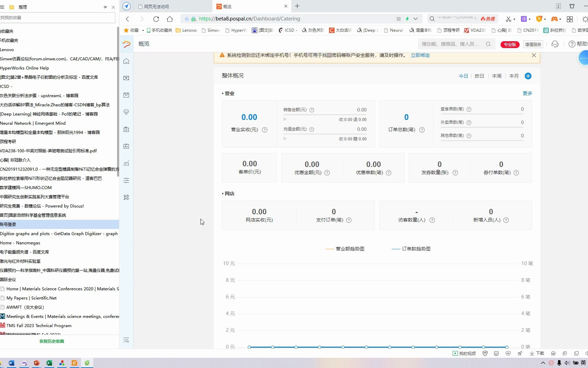
Task: Select the 本月 time range tab
Action: [514, 76]
